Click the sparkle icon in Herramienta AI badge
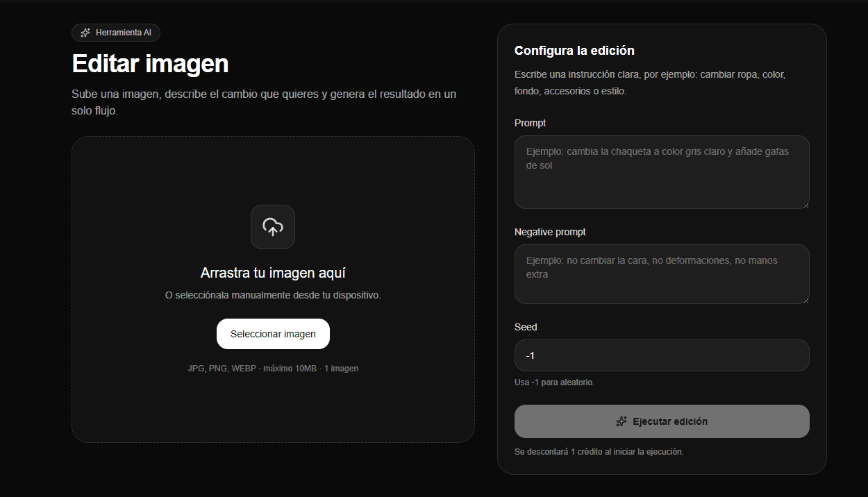Screen dimensions: 868x497 point(85,33)
